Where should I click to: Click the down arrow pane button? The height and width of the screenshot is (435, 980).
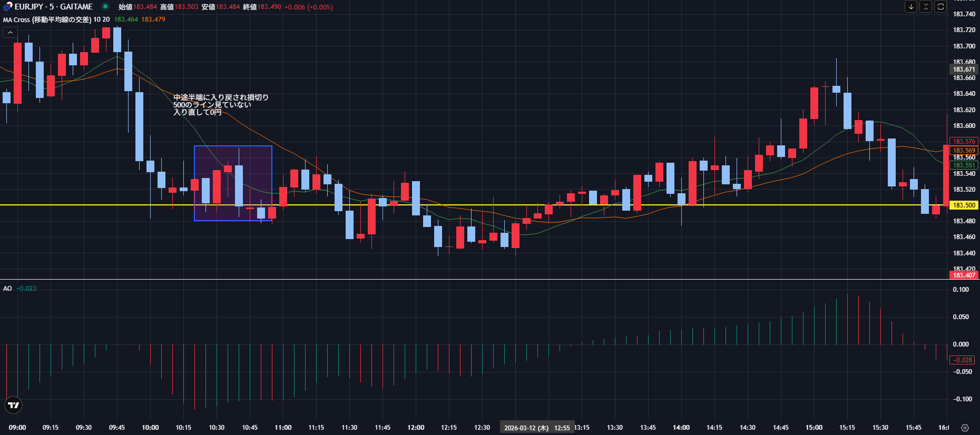tap(911, 7)
